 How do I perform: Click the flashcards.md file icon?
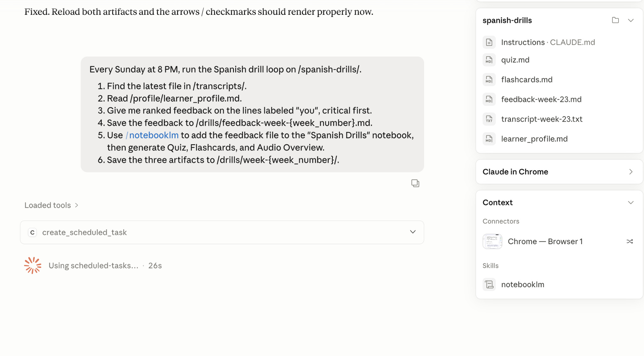pos(489,79)
